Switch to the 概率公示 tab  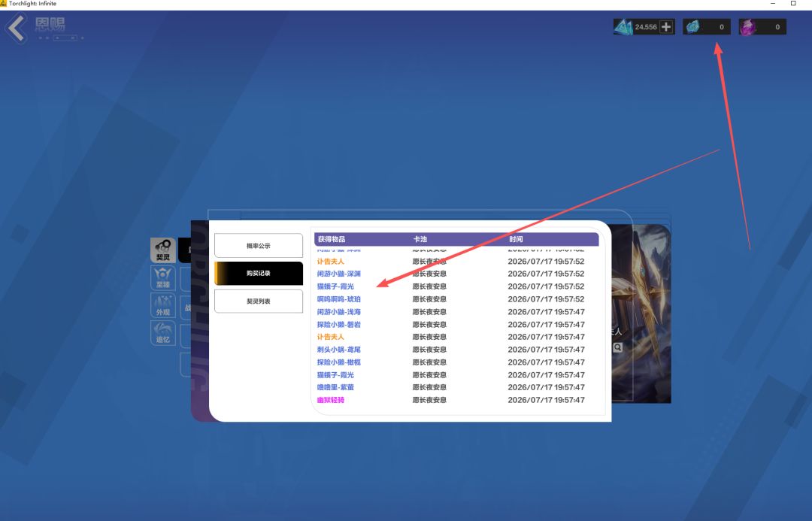coord(259,246)
